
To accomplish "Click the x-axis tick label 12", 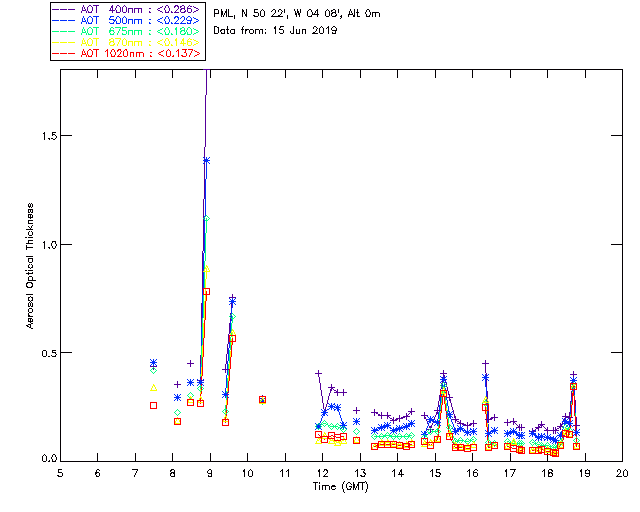I will [x=322, y=473].
